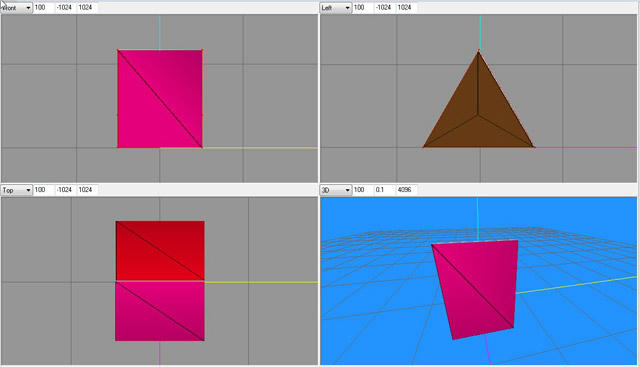Click the 100 field in Front viewport header
The height and width of the screenshot is (367, 640).
pos(44,7)
